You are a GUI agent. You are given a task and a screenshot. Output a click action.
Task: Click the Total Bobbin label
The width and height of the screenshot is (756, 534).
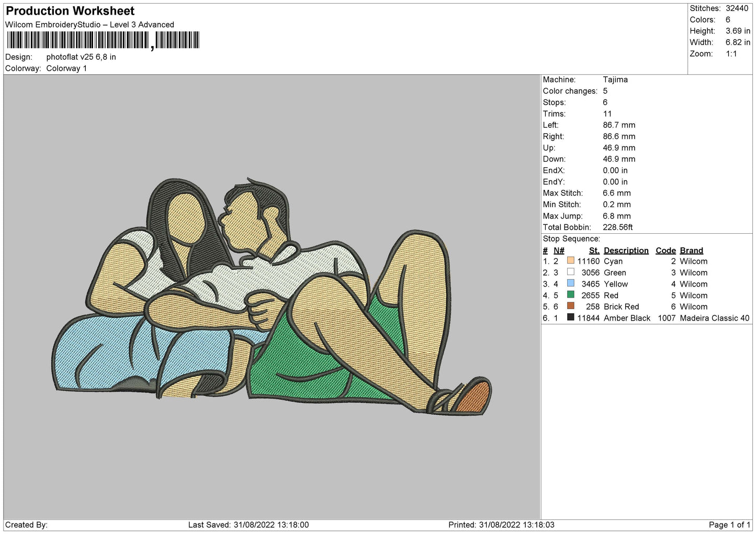(567, 228)
